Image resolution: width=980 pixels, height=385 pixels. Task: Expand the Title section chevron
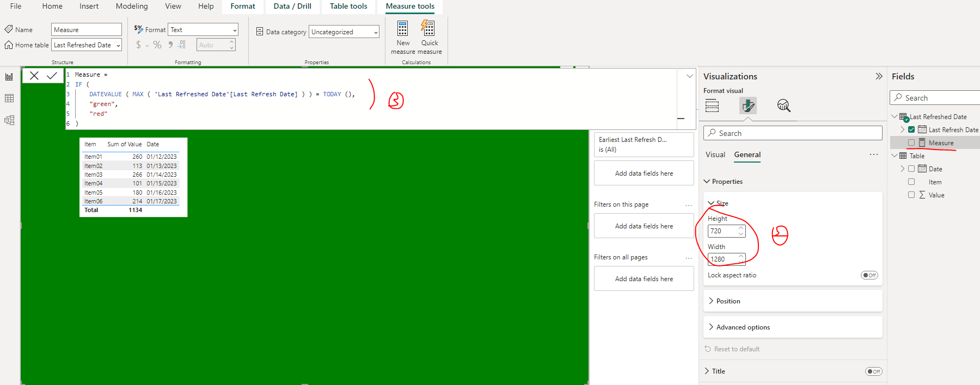click(707, 371)
